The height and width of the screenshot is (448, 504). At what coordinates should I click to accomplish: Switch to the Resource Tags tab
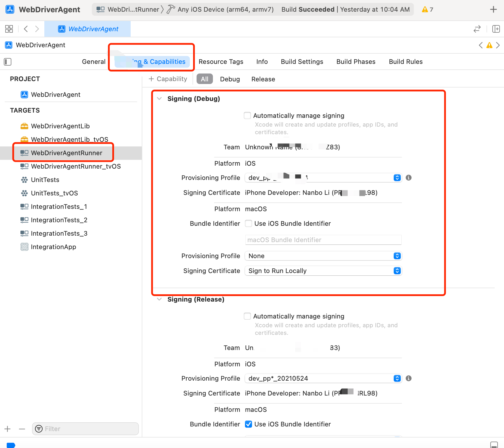221,62
